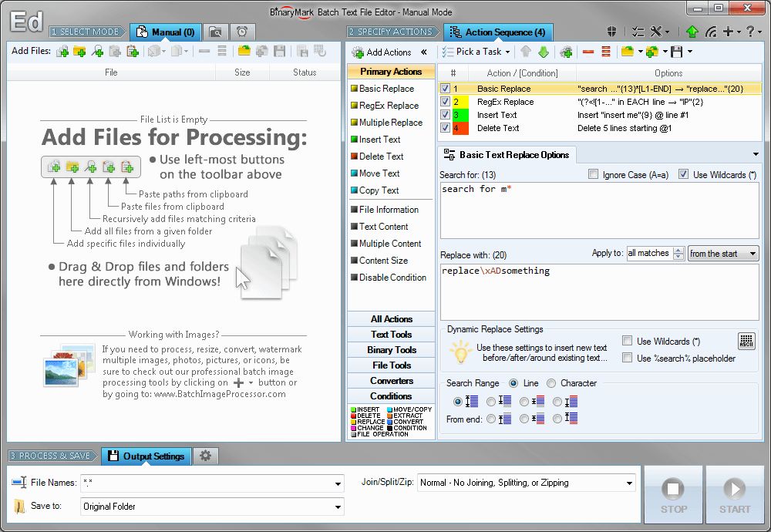This screenshot has height=532, width=771.
Task: Add specific files individually using first toolbar icon
Action: click(x=62, y=51)
